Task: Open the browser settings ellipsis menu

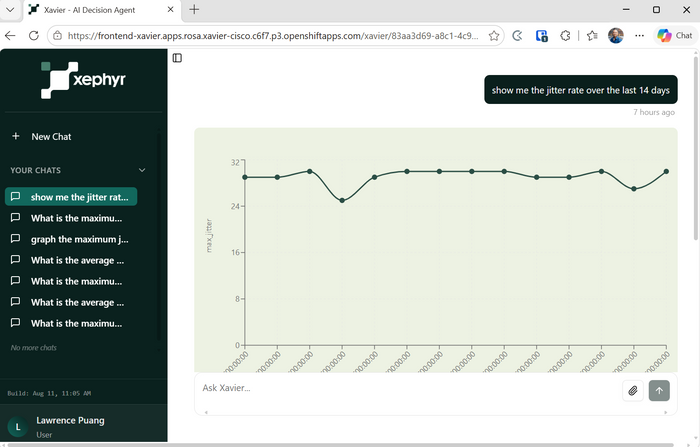Action: click(639, 36)
